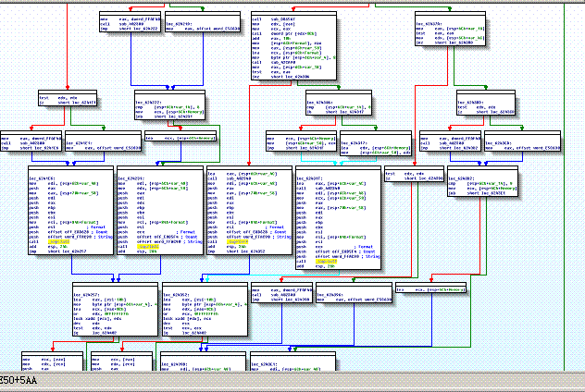Click highlighted _snprintf call in loc_62A1C6 block
Viewport: 585px width, 392px height.
tap(58, 242)
